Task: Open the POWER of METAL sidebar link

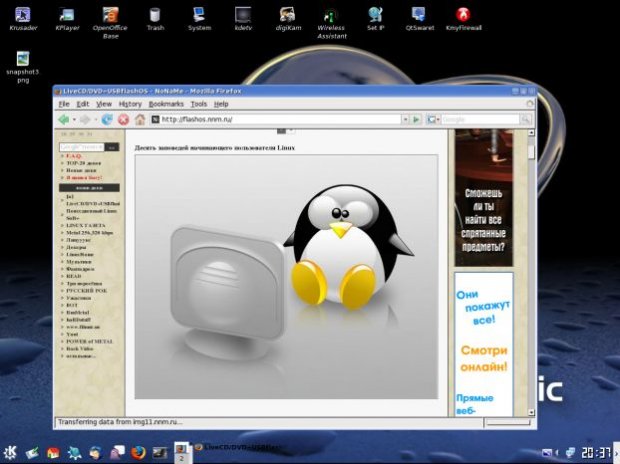Action: pos(89,341)
